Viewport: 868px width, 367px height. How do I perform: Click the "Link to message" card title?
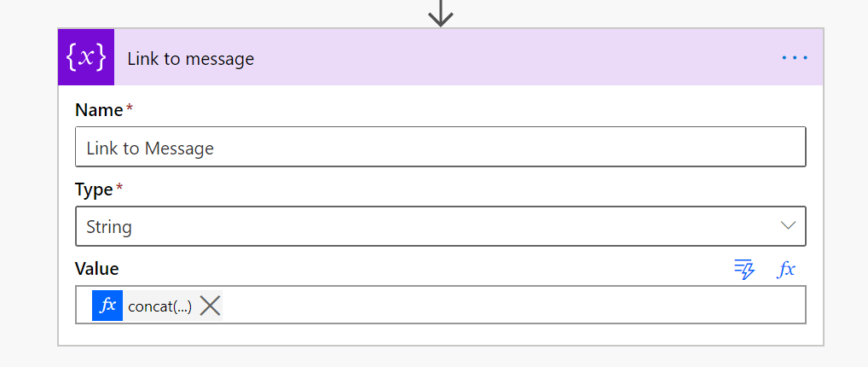190,59
